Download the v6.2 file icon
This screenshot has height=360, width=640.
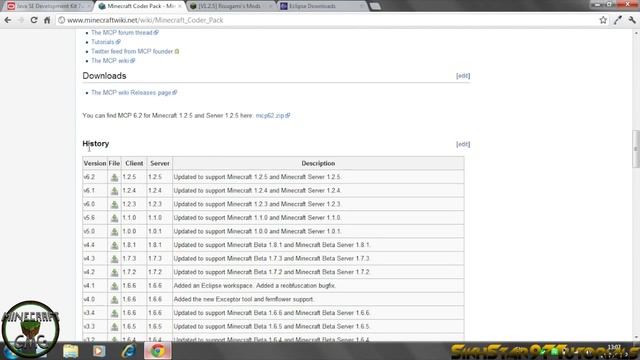pos(114,177)
